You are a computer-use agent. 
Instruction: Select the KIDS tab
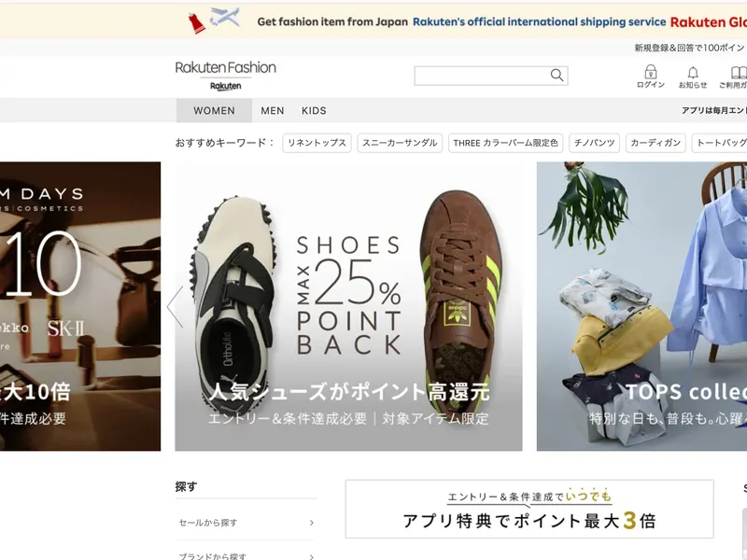tap(314, 110)
